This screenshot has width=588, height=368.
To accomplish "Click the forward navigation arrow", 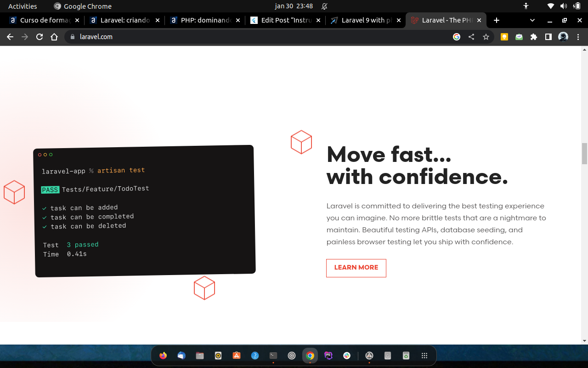I will click(25, 37).
